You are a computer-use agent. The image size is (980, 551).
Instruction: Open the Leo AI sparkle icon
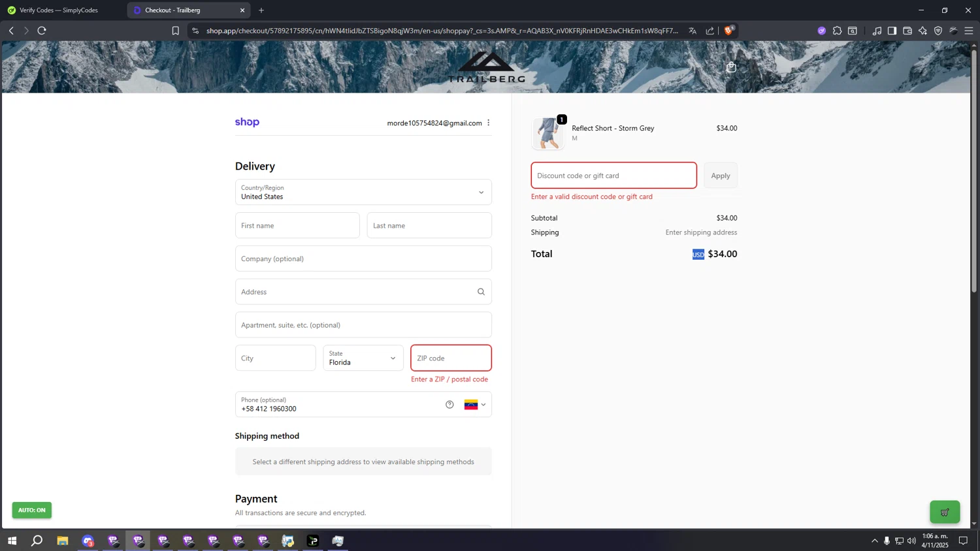coord(923,31)
